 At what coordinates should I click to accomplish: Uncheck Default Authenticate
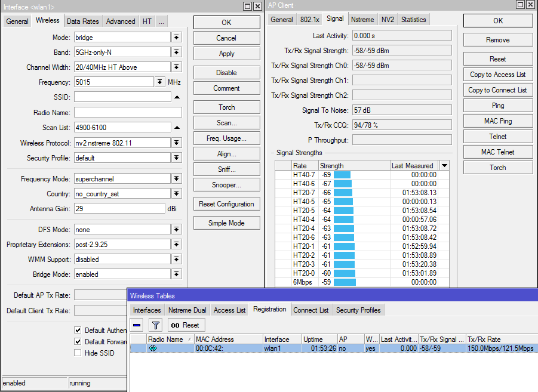point(77,329)
